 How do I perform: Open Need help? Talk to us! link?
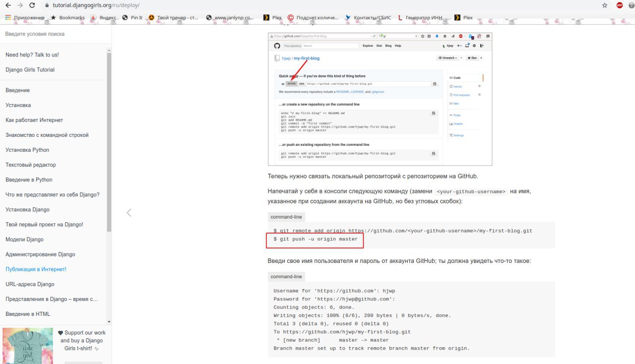32,55
